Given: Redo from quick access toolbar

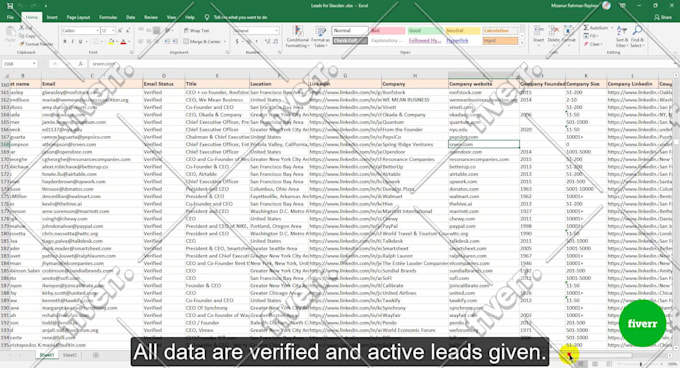Looking at the screenshot, I should [x=33, y=6].
